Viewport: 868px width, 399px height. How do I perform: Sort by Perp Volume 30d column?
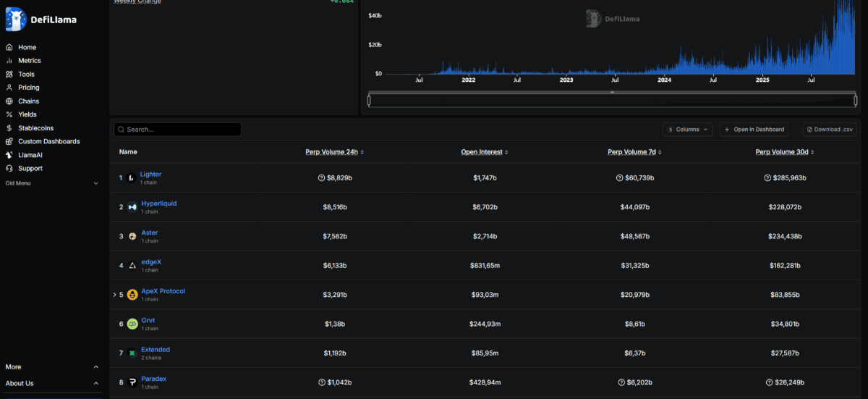pos(785,152)
